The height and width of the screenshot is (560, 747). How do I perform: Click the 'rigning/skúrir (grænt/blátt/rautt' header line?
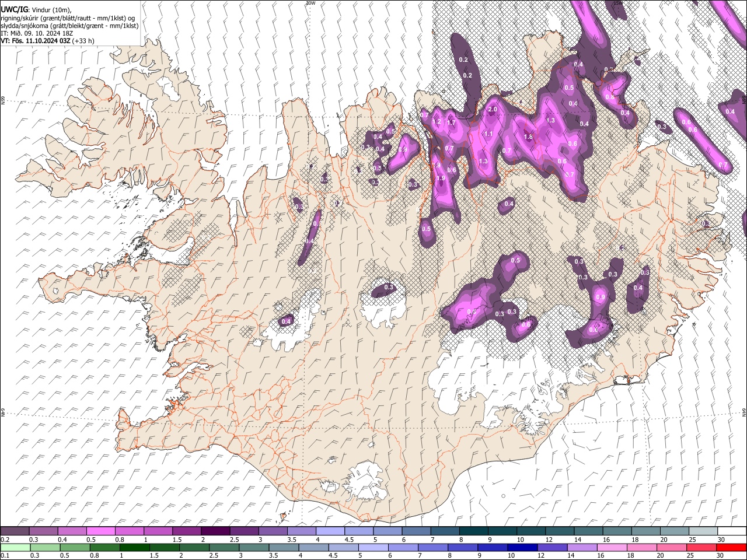[68, 18]
